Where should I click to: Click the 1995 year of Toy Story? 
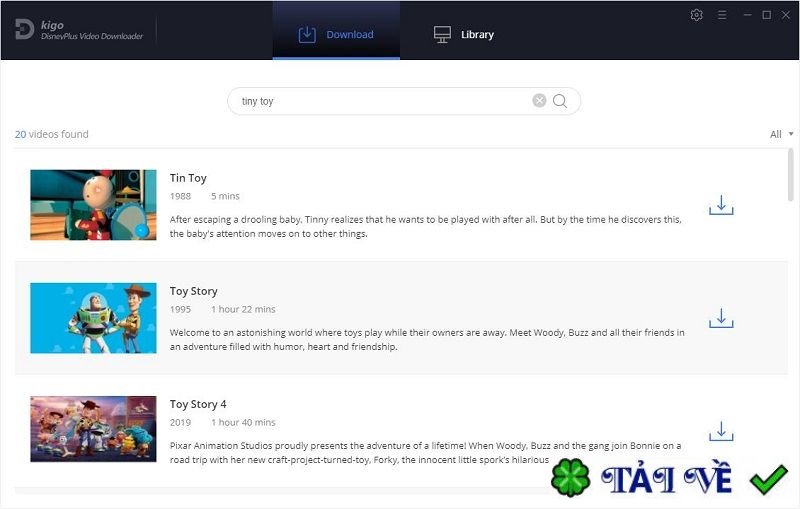pyautogui.click(x=180, y=310)
